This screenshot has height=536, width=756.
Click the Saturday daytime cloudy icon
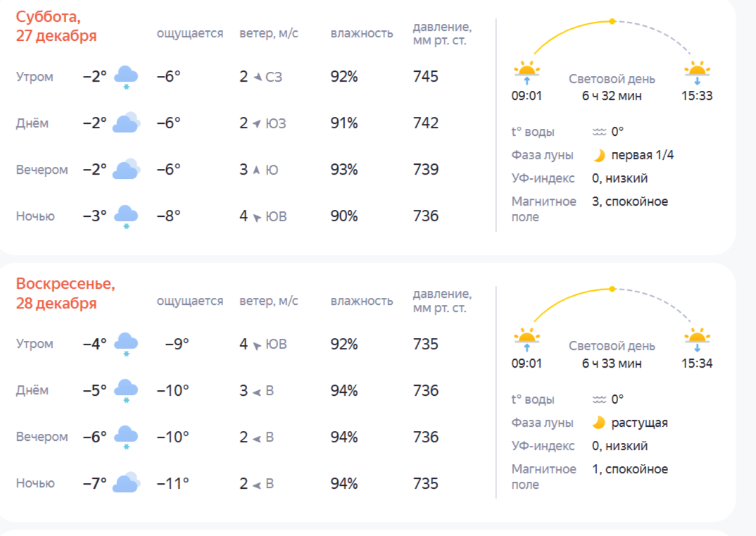(127, 123)
